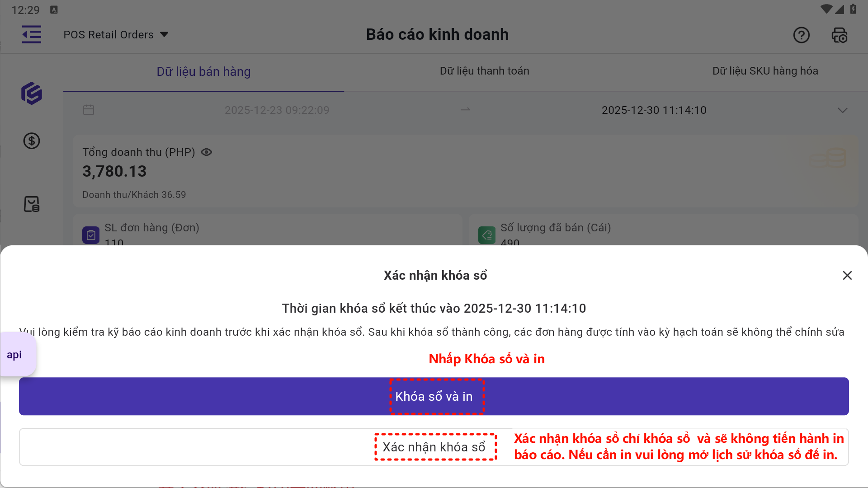Open the help question mark icon

point(801,35)
